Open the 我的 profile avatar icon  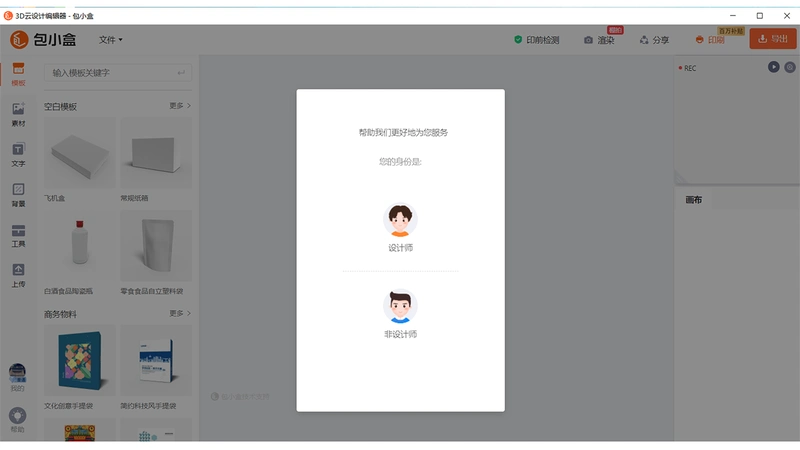17,377
